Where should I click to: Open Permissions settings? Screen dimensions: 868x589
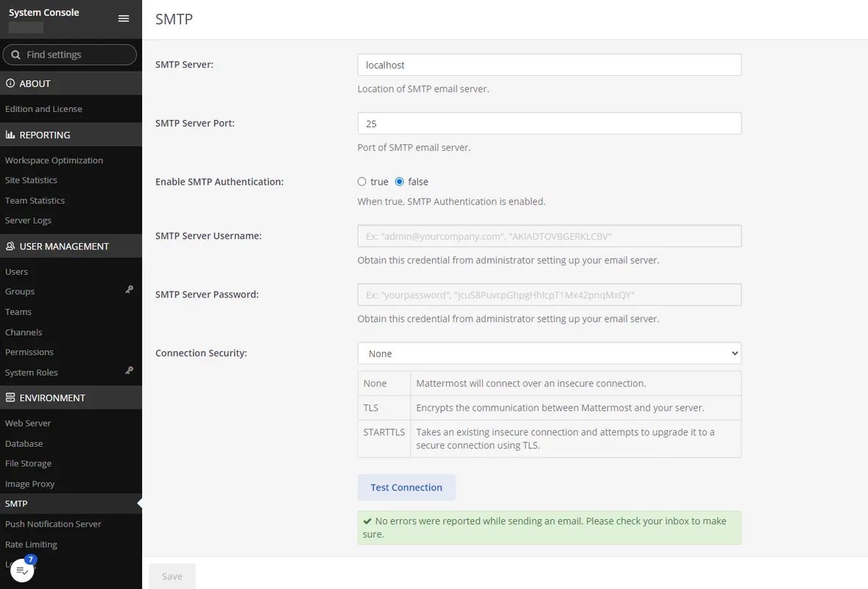[29, 352]
